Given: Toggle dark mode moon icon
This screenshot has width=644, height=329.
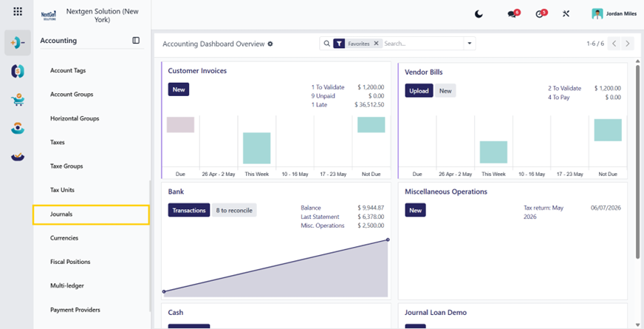Looking at the screenshot, I should (479, 14).
